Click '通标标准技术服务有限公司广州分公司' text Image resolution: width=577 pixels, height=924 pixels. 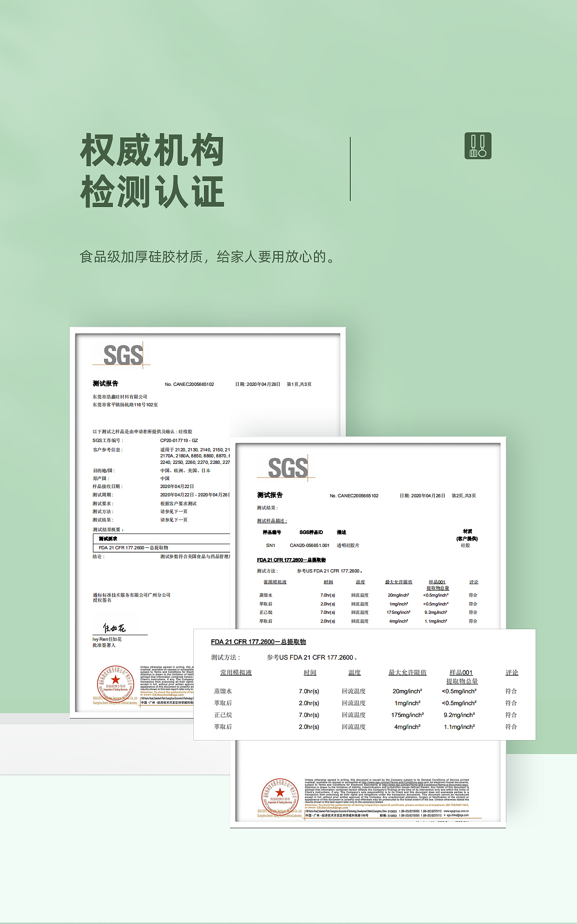coord(131,595)
